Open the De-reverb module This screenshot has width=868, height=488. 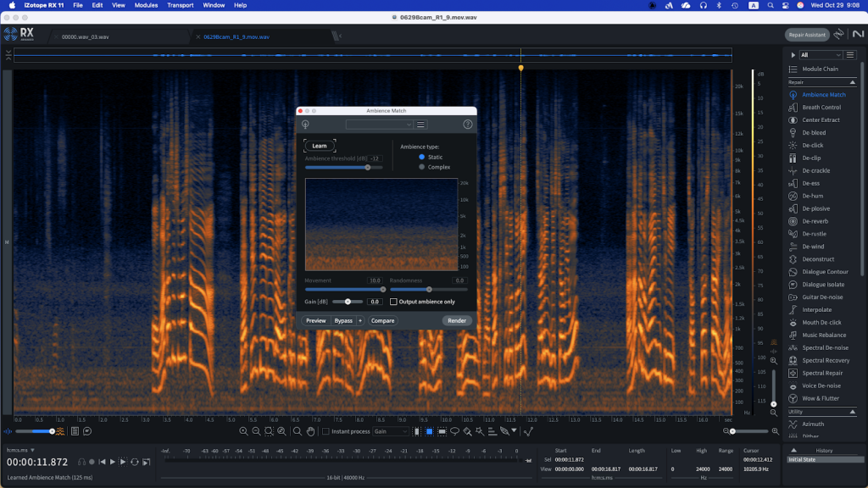click(815, 221)
